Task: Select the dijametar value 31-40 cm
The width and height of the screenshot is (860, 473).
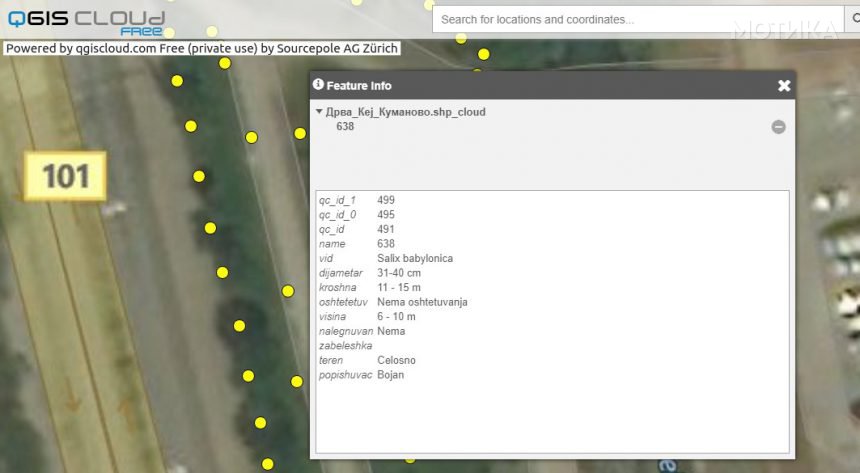Action: [x=399, y=273]
